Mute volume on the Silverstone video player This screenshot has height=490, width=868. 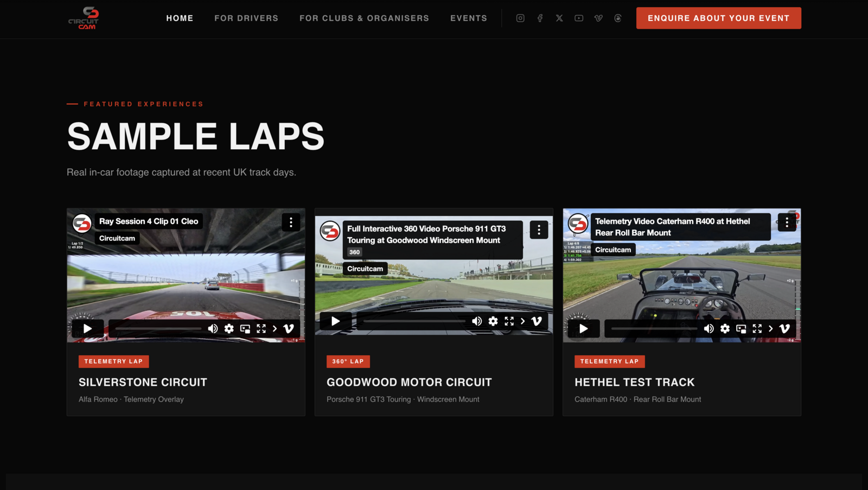point(213,328)
